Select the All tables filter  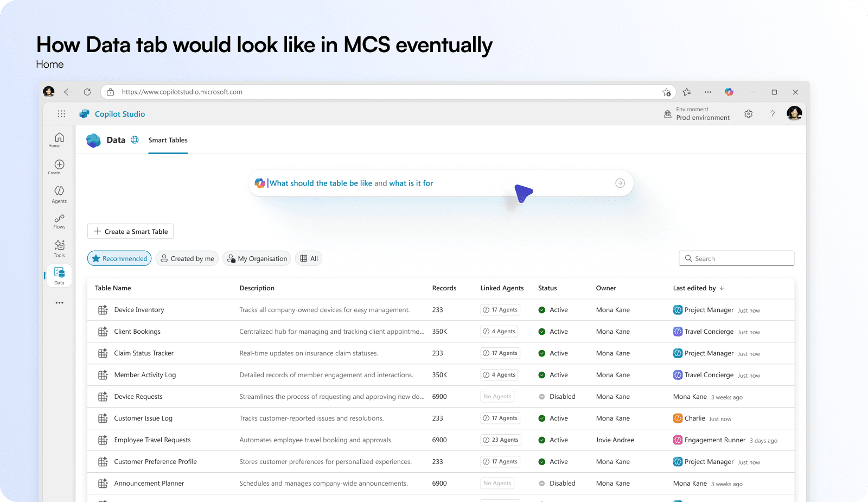[x=309, y=258]
